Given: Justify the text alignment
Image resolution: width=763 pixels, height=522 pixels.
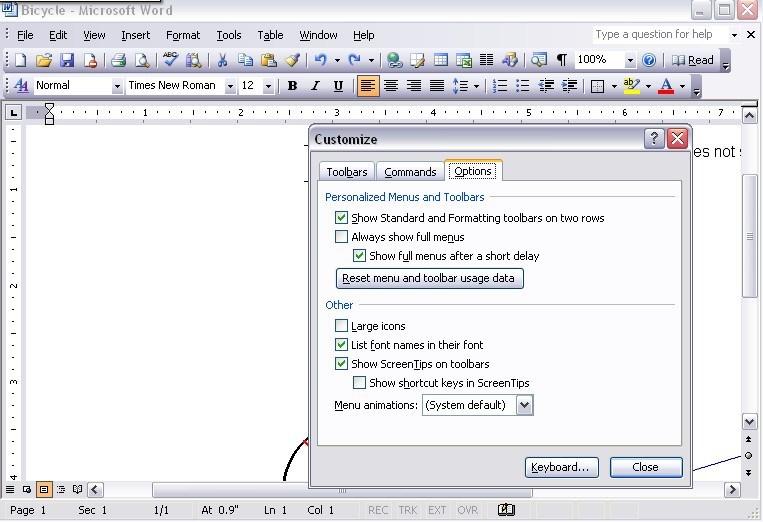Looking at the screenshot, I should [x=437, y=86].
